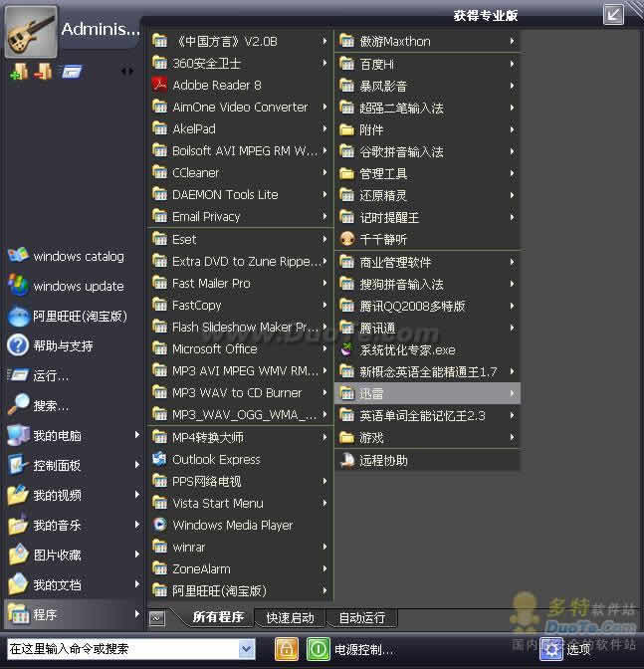Viewport: 644px width, 669px height.
Task: Expand 我的音乐 submenu arrow
Action: (137, 525)
